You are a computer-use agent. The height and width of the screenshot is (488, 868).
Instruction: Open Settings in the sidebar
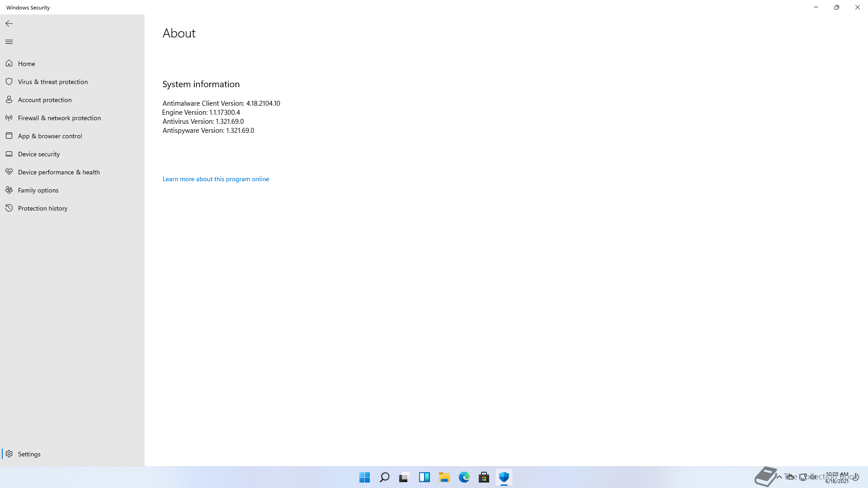72,454
